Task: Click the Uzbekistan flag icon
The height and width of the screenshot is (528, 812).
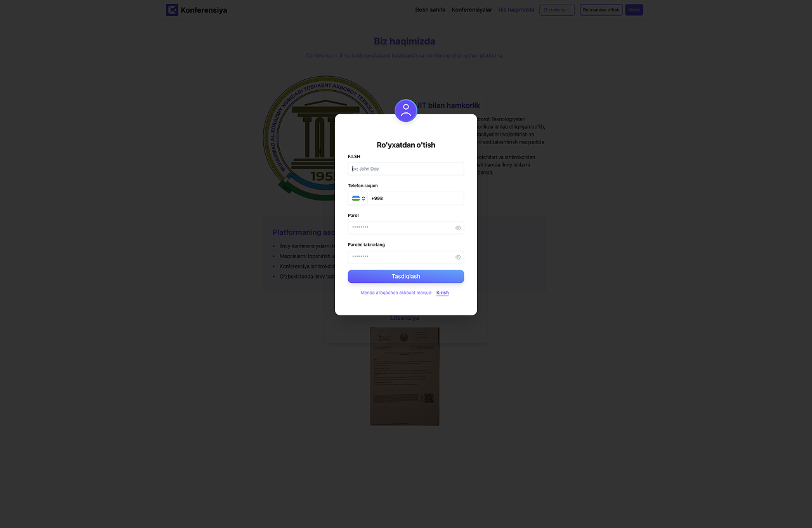Action: (x=356, y=199)
